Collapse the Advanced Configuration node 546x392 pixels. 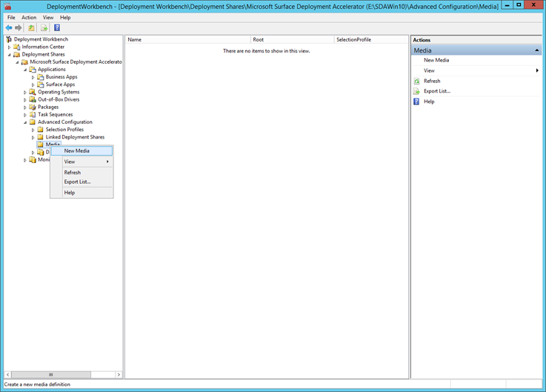[25, 122]
